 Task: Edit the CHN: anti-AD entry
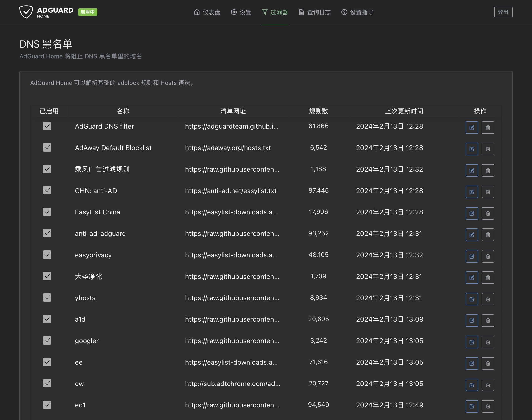pyautogui.click(x=472, y=192)
